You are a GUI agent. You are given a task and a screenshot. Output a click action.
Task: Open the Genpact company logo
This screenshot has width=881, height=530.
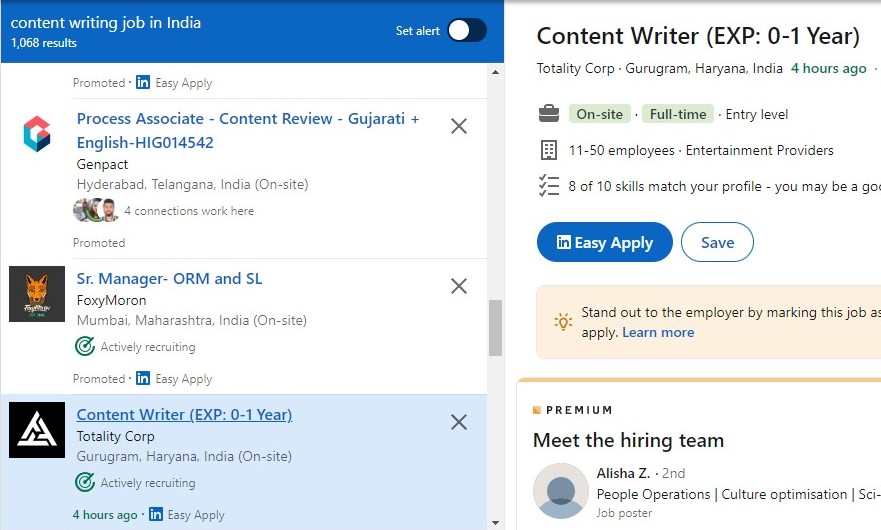[x=37, y=134]
